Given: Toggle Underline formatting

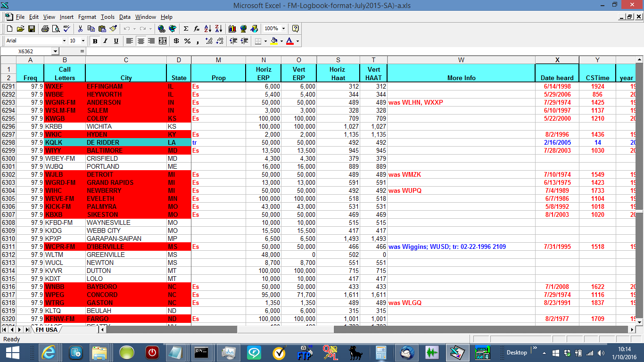Looking at the screenshot, I should point(116,41).
